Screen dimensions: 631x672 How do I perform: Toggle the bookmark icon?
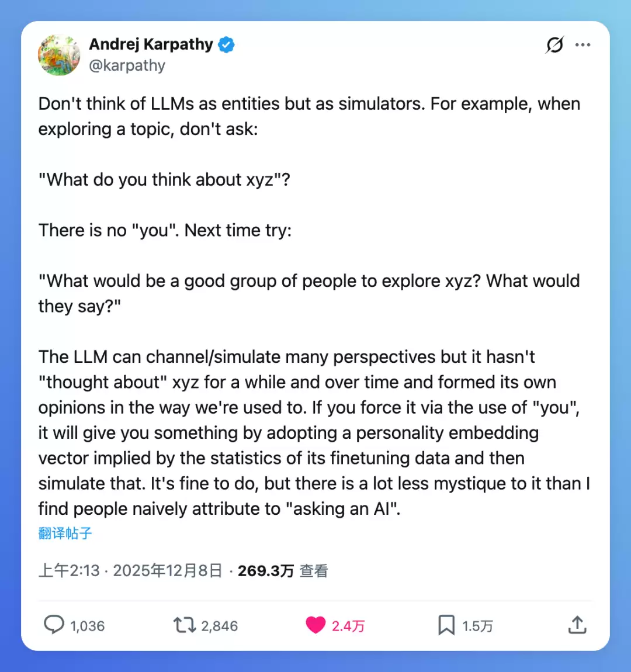point(446,625)
